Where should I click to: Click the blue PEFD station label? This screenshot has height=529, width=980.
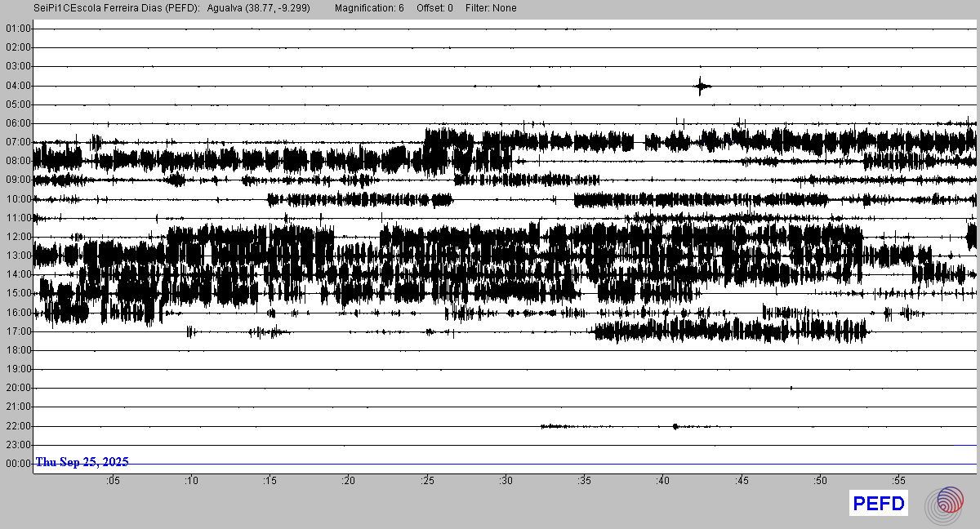click(879, 504)
